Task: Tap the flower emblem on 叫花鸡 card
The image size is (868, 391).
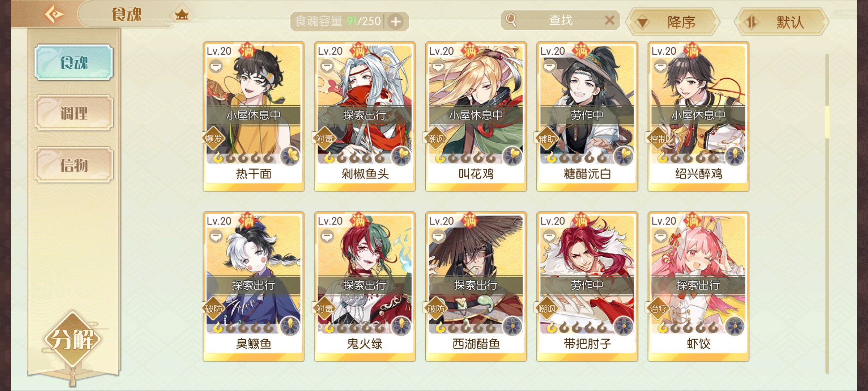Action: (512, 156)
